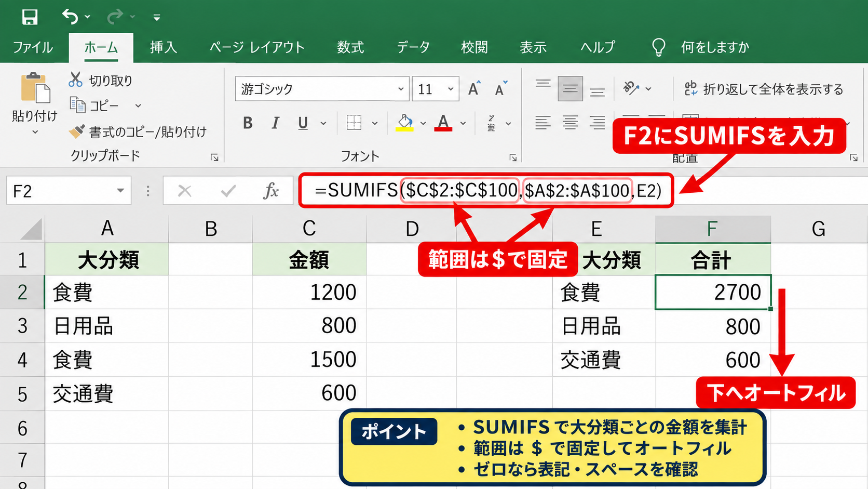This screenshot has width=868, height=489.
Task: Open the Name Box dropdown arrow
Action: coord(120,191)
